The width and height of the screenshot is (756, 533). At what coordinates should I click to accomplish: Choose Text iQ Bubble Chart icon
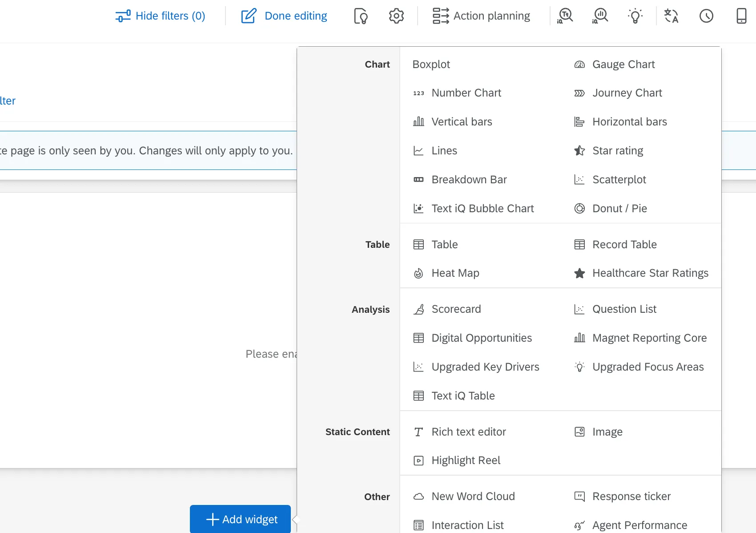[418, 208]
